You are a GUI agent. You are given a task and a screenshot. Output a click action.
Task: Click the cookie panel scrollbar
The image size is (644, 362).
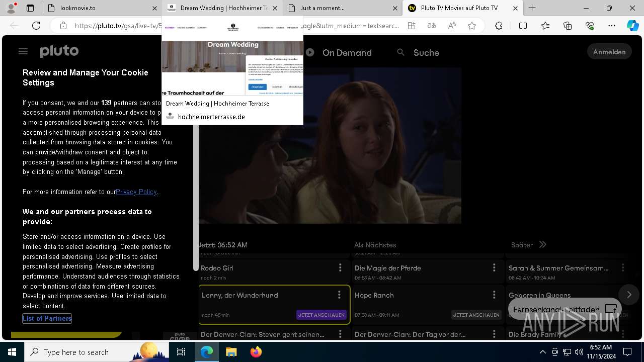click(x=196, y=198)
